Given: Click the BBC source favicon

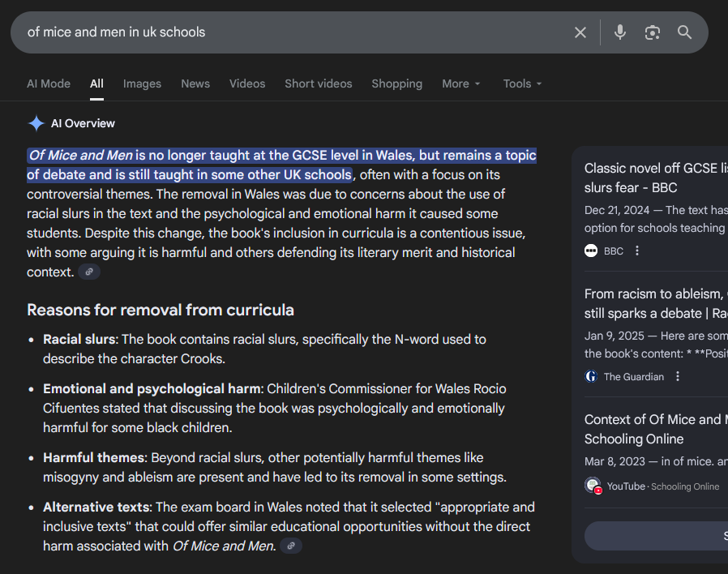Looking at the screenshot, I should [x=591, y=251].
